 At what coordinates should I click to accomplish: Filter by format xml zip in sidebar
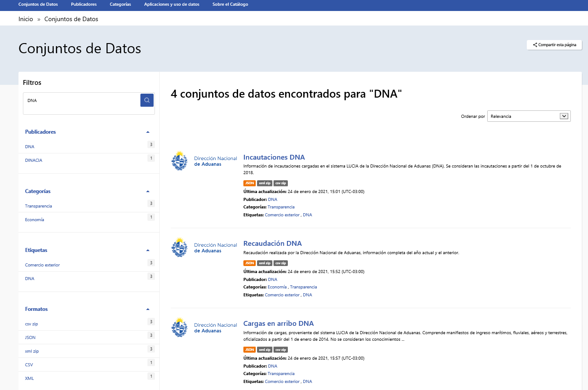click(x=32, y=351)
